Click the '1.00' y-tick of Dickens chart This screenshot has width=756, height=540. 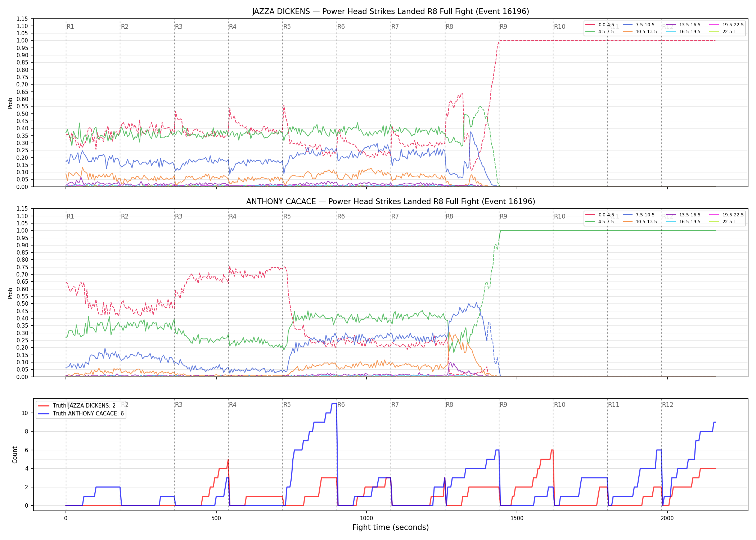22,41
